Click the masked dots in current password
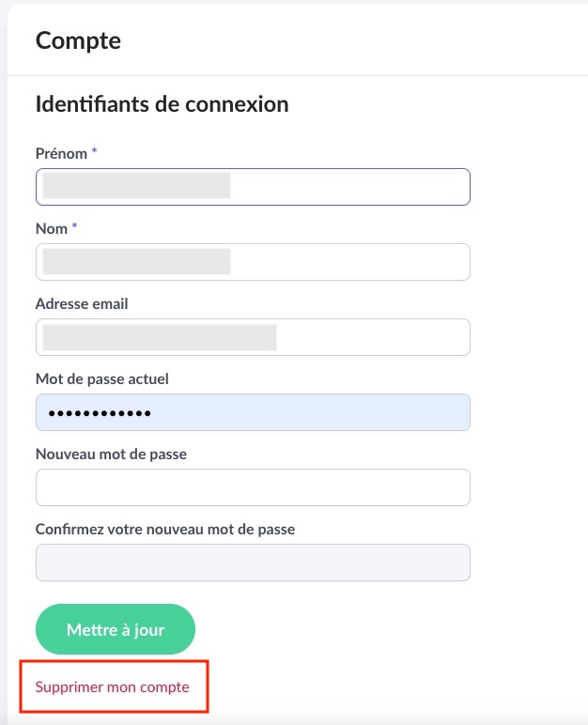The image size is (588, 725). (x=100, y=413)
